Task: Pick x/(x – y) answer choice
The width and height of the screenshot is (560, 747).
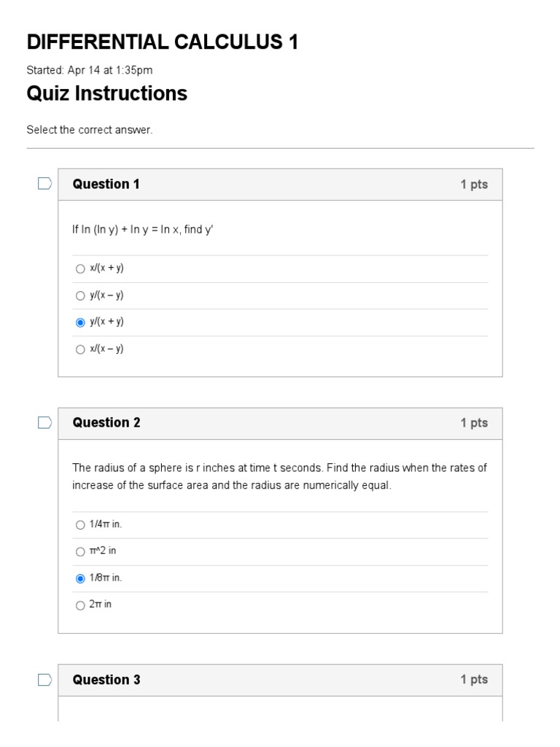Action: point(80,349)
